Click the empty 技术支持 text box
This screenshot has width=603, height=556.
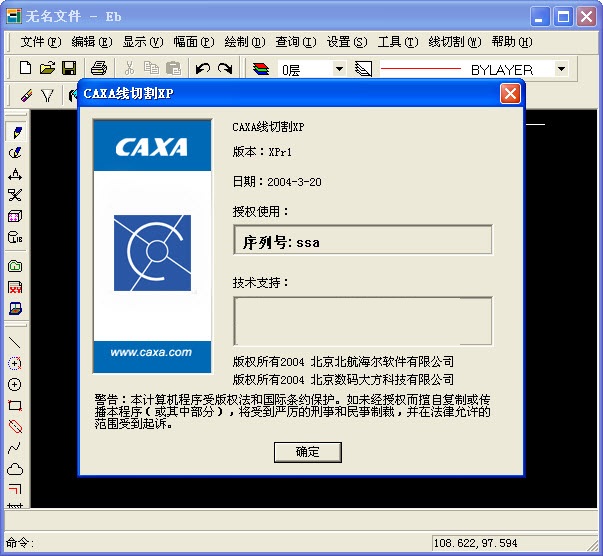tap(362, 320)
